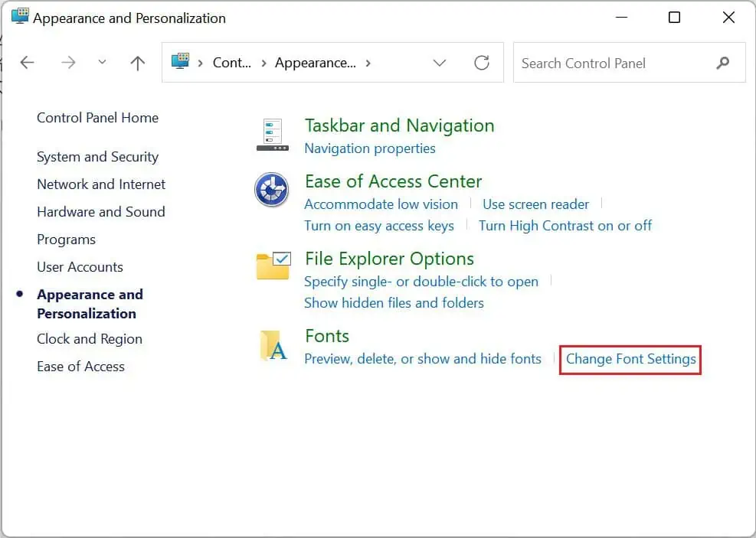Click Use screen reader
This screenshot has width=756, height=538.
535,204
